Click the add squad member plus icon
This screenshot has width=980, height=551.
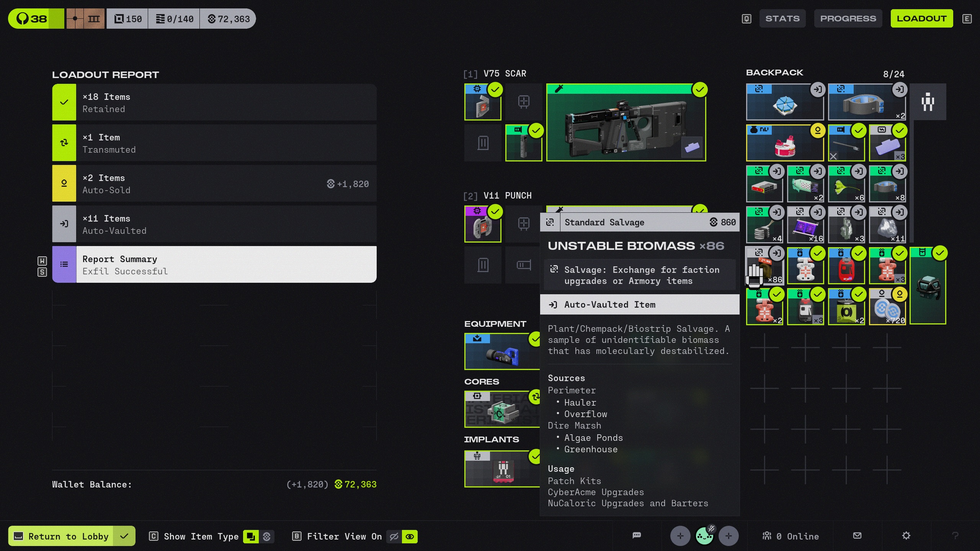tap(680, 536)
